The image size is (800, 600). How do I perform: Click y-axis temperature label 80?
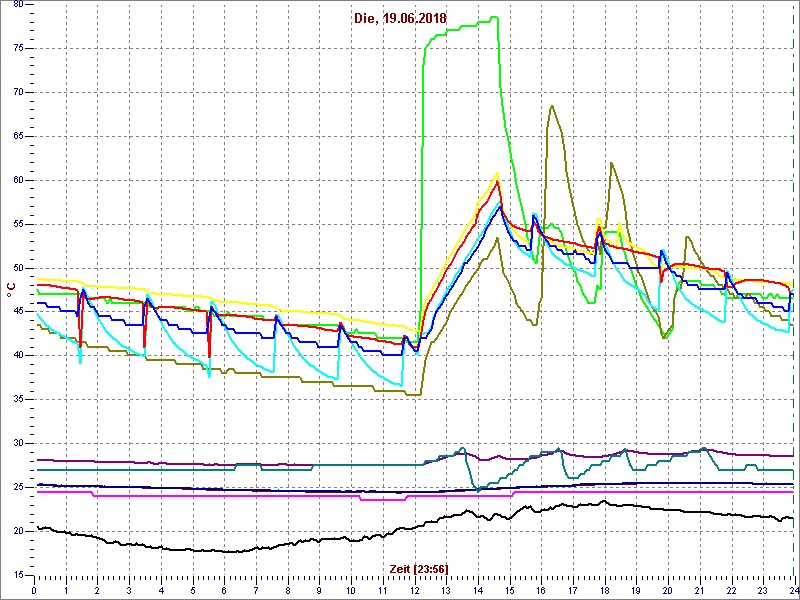[x=18, y=5]
